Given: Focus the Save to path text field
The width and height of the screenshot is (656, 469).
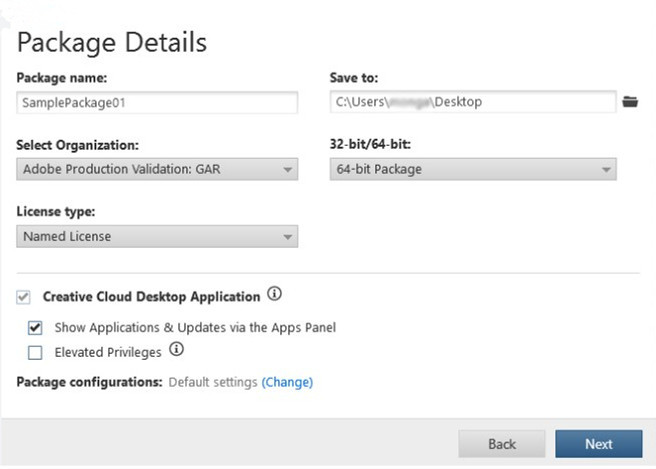Looking at the screenshot, I should coord(472,102).
